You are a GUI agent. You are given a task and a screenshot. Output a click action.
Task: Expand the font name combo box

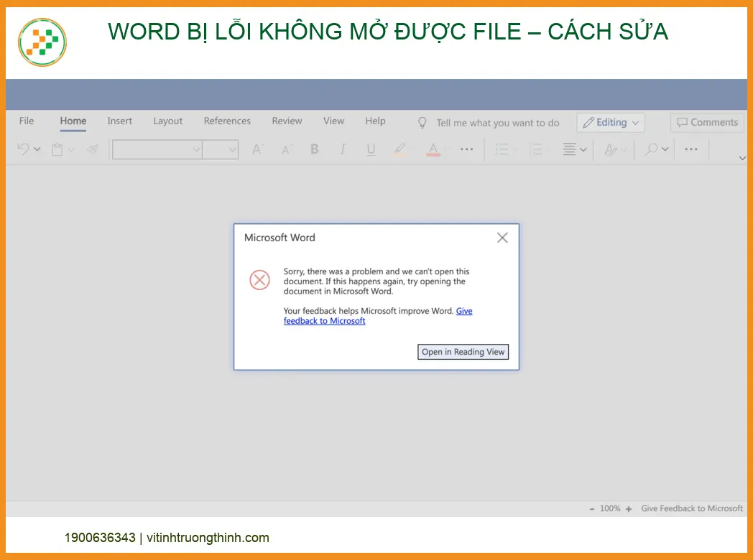[x=196, y=149]
